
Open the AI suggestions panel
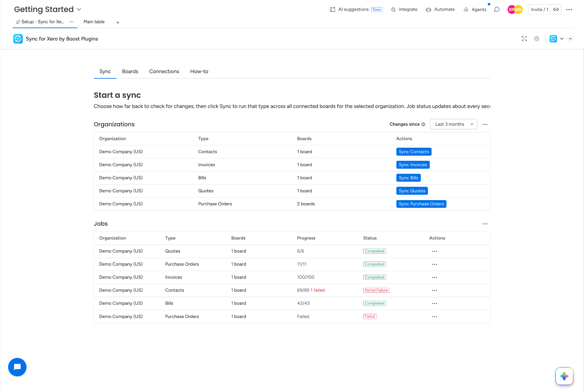pos(356,9)
